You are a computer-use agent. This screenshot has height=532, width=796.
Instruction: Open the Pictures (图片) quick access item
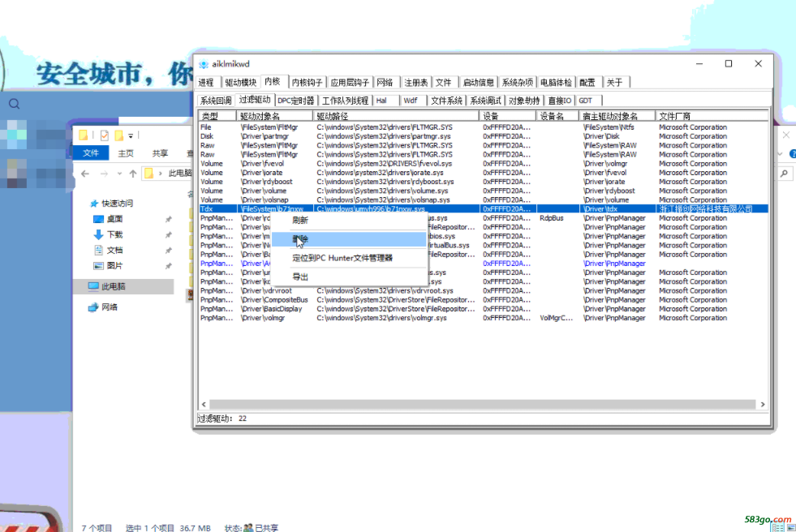click(x=114, y=266)
